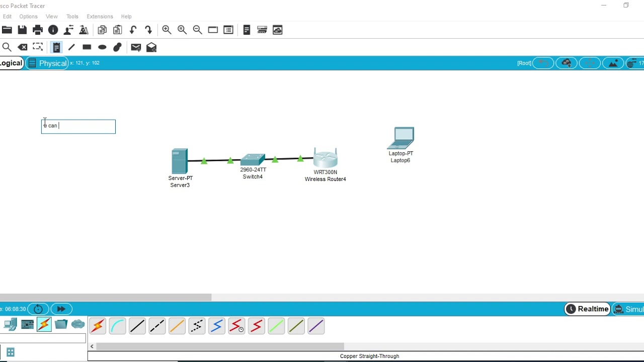
Task: Click inside the note text box
Action: (78, 127)
